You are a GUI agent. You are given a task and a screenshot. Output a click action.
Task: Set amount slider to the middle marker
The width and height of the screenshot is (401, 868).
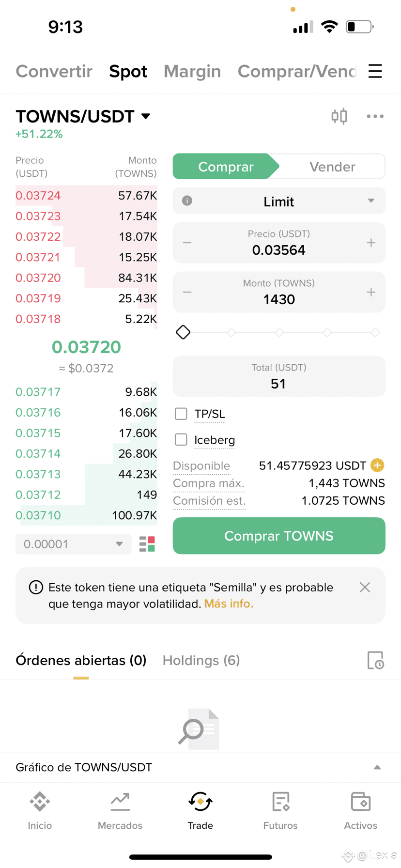point(279,332)
